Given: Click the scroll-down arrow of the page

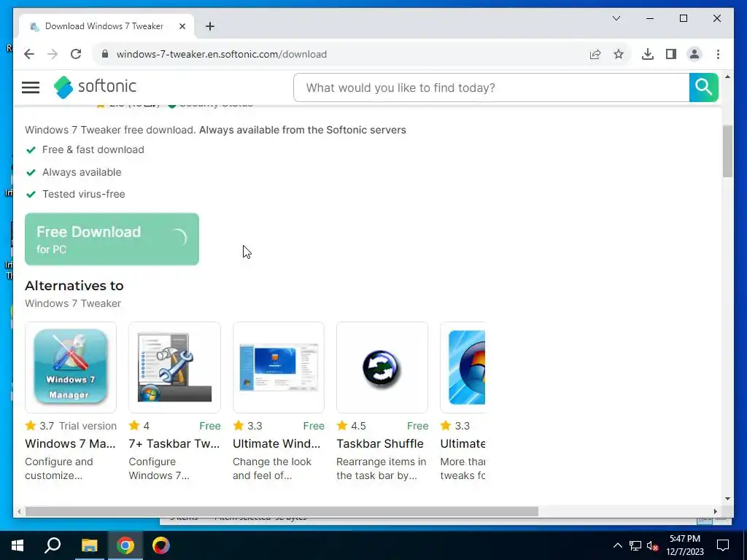Looking at the screenshot, I should [x=727, y=499].
